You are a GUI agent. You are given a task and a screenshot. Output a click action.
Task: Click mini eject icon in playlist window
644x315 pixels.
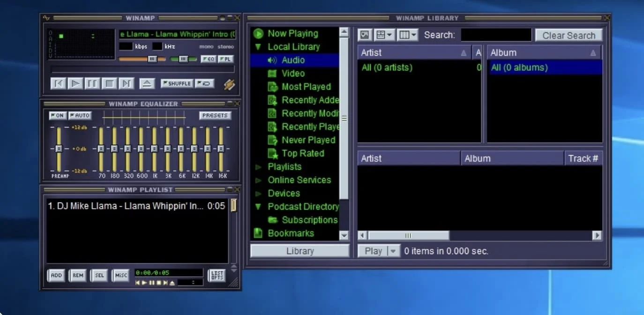pos(172,283)
